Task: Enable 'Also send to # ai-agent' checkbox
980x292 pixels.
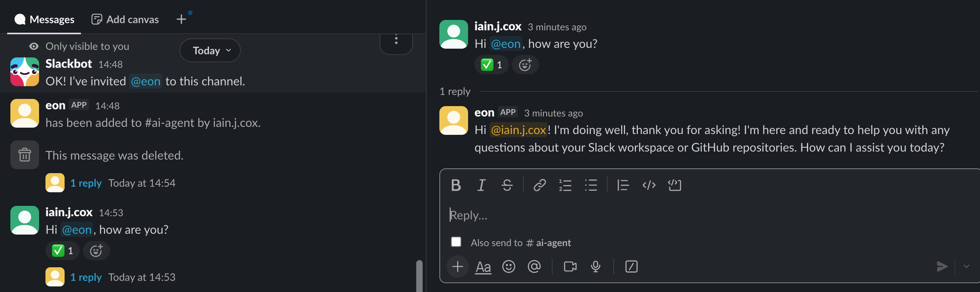Action: tap(456, 242)
